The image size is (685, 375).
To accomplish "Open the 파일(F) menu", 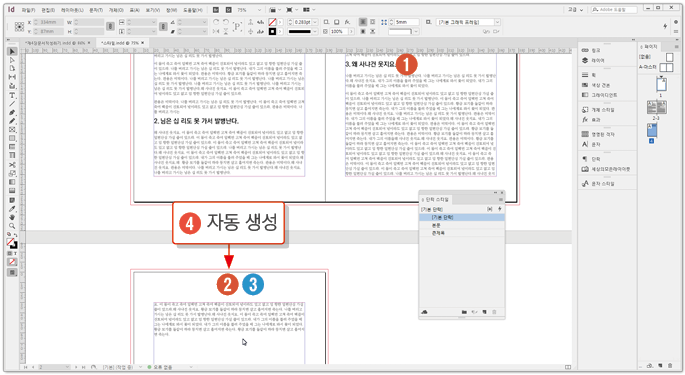I will pyautogui.click(x=28, y=10).
